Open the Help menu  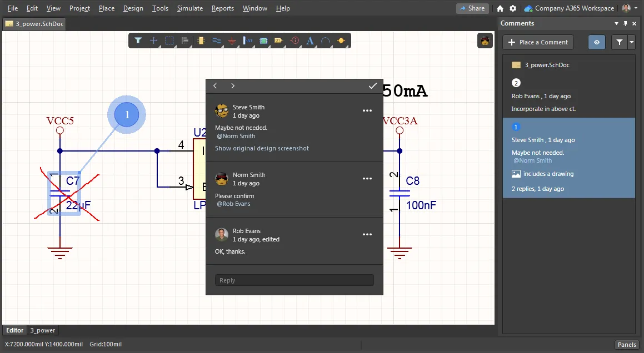(283, 8)
